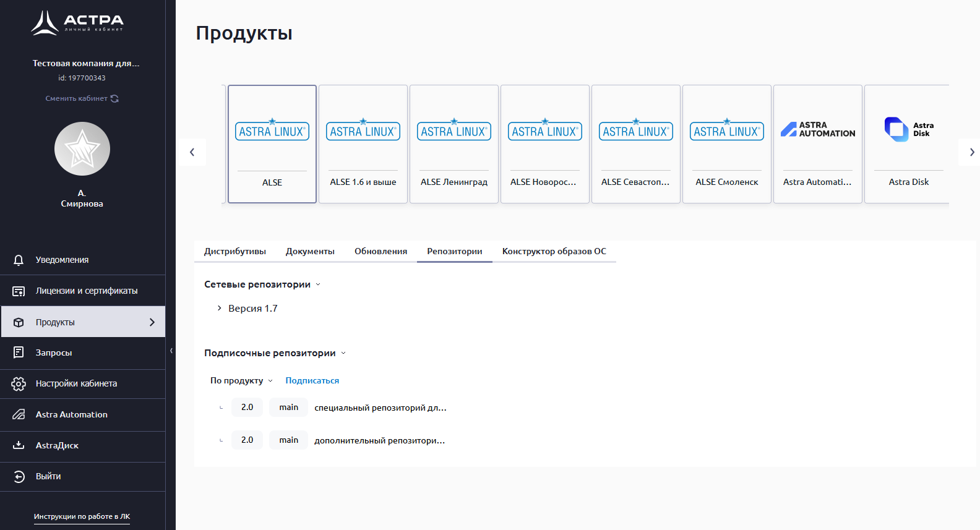Switch to the Дистрибутивы tab
980x530 pixels.
[x=235, y=251]
